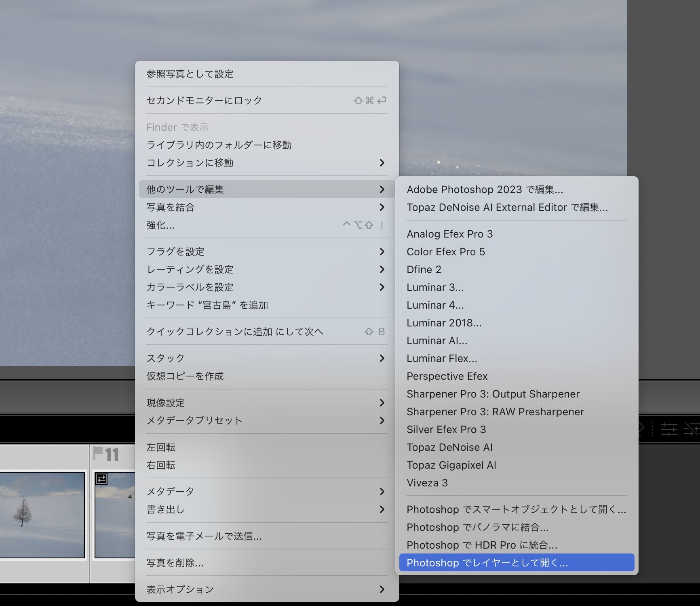Viewport: 700px width, 606px height.
Task: Click the crossed-out sliders icon at right edge
Action: coord(692,429)
